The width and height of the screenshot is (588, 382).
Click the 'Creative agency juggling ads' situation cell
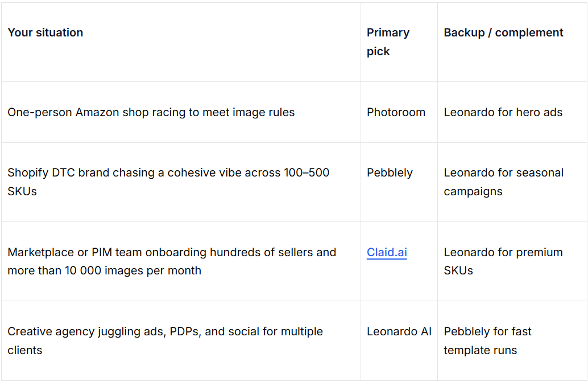pyautogui.click(x=165, y=340)
